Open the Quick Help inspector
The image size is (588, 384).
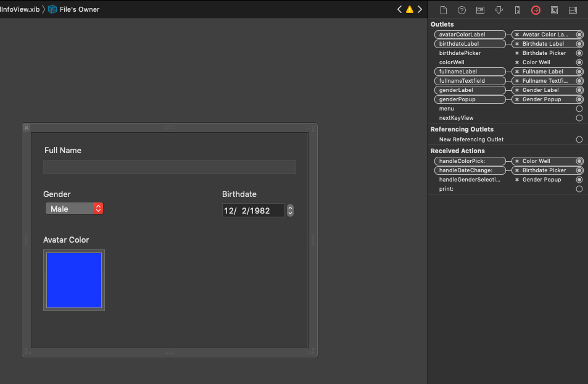point(462,10)
